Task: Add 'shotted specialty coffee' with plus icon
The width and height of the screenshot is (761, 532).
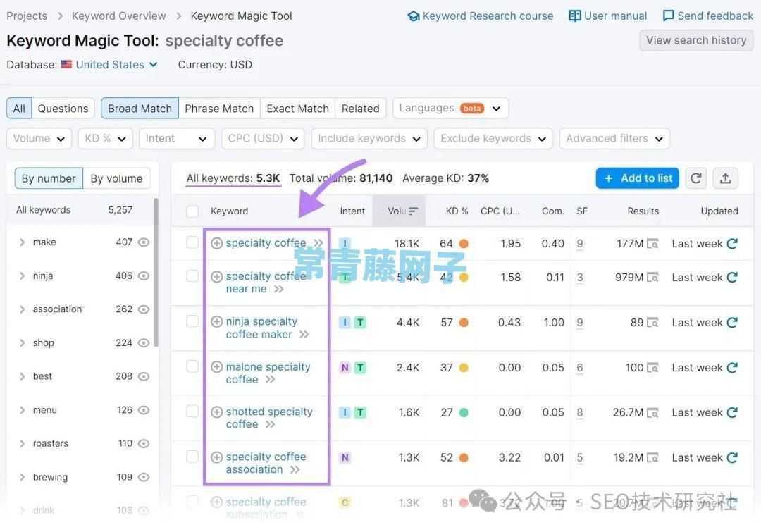Action: [x=217, y=412]
